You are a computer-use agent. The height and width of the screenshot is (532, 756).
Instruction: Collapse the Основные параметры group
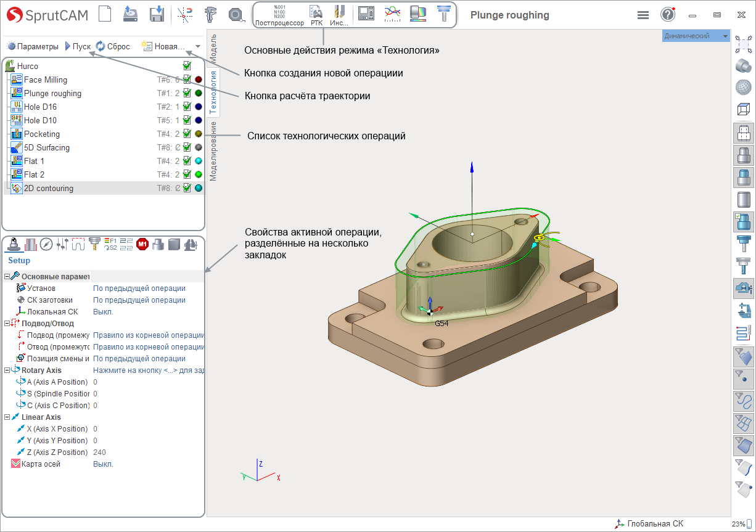[7, 277]
